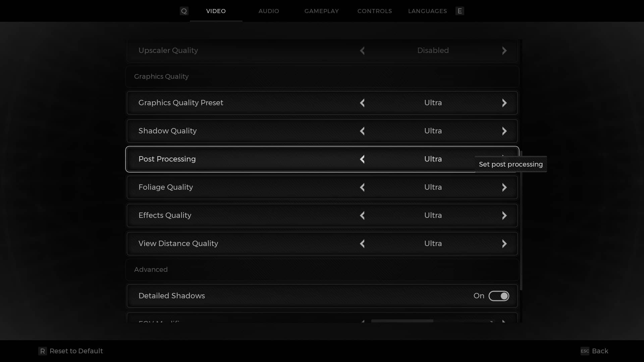Raise Shadow Quality using right arrow

pyautogui.click(x=504, y=131)
